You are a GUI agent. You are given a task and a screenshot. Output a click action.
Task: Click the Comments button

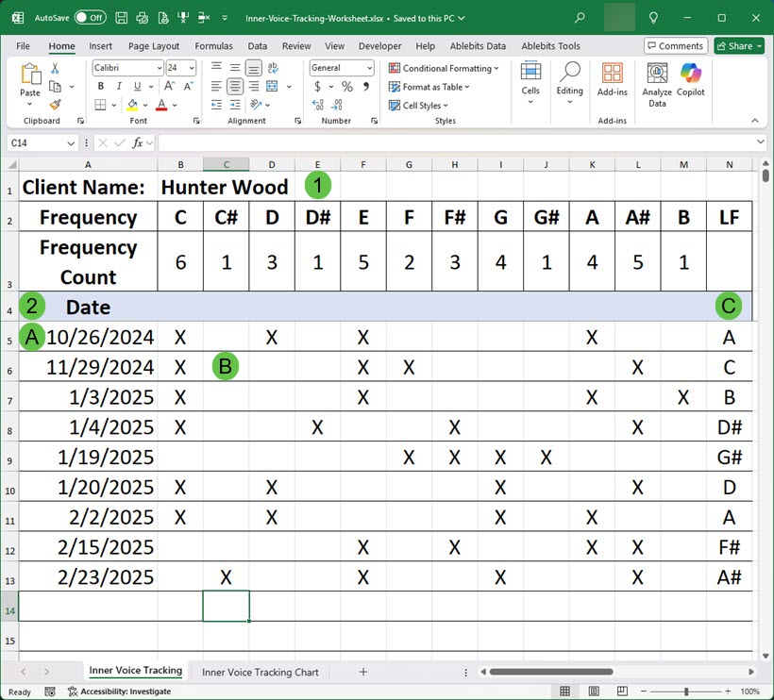click(x=675, y=45)
